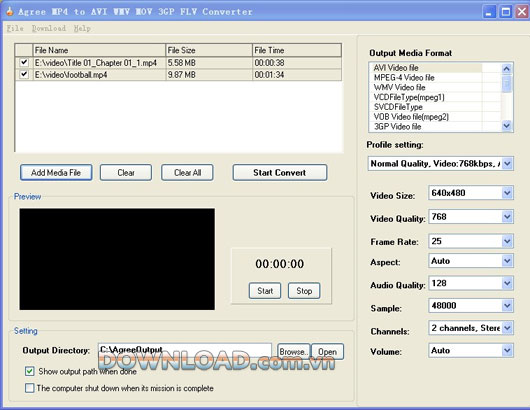Select 3GP Video file format
The width and height of the screenshot is (530, 410).
pyautogui.click(x=425, y=126)
